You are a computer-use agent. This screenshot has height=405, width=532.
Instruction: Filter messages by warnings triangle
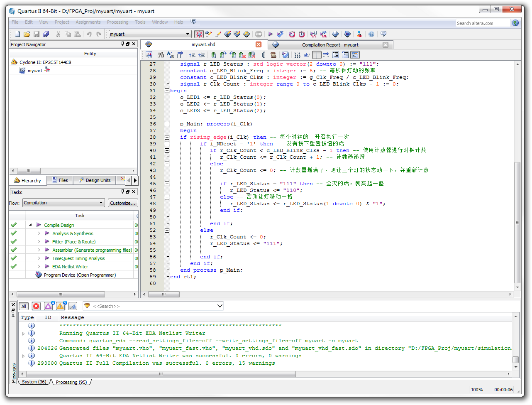click(60, 307)
